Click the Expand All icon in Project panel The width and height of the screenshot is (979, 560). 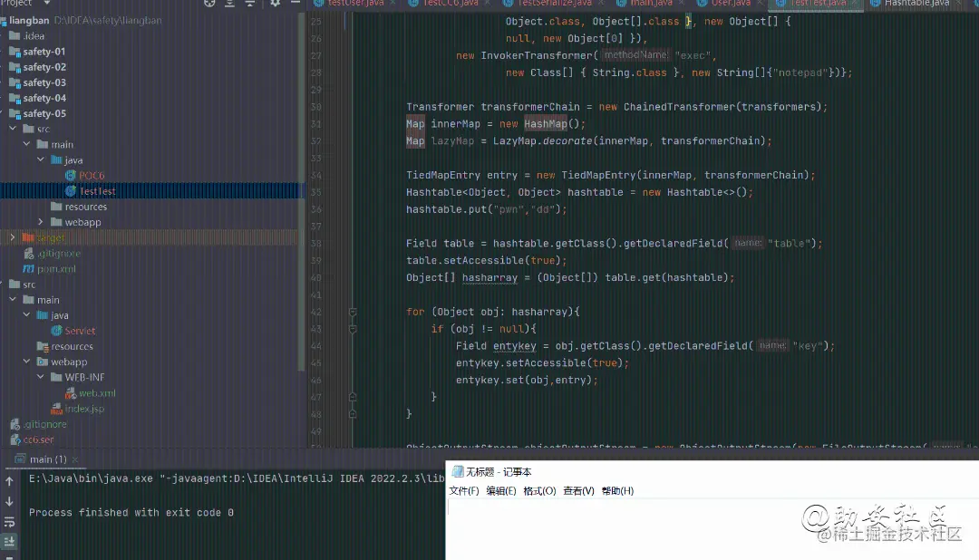tap(229, 3)
